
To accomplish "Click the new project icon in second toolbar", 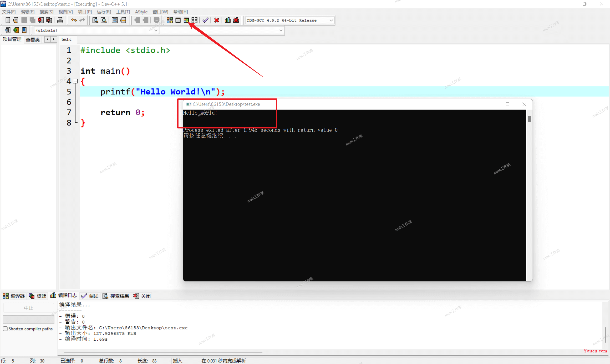I will point(8,30).
